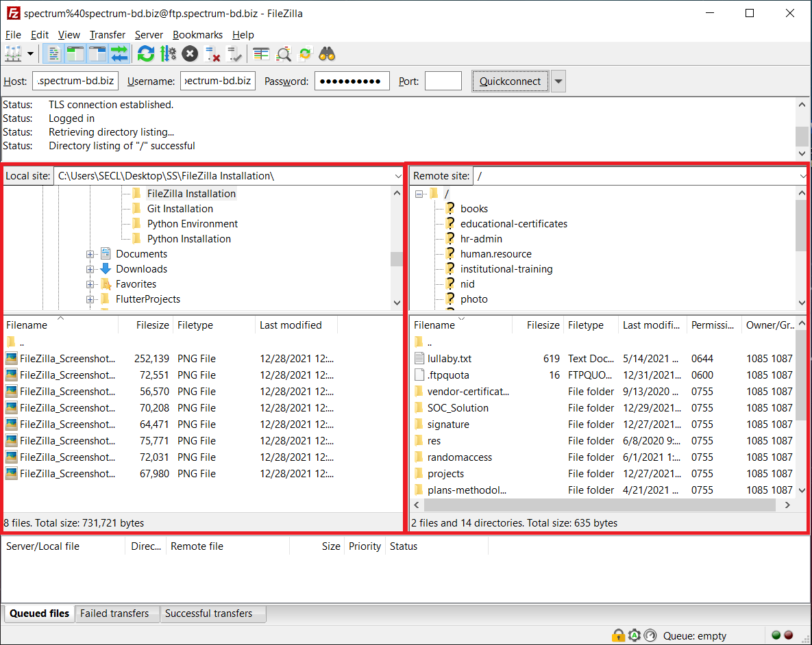The width and height of the screenshot is (812, 645).
Task: Disconnect from the current server
Action: (x=212, y=54)
